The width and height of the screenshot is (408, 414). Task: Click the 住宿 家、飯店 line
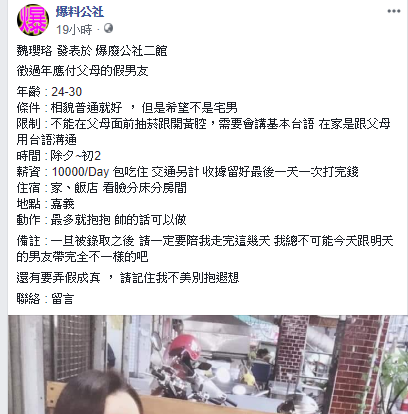(101, 188)
